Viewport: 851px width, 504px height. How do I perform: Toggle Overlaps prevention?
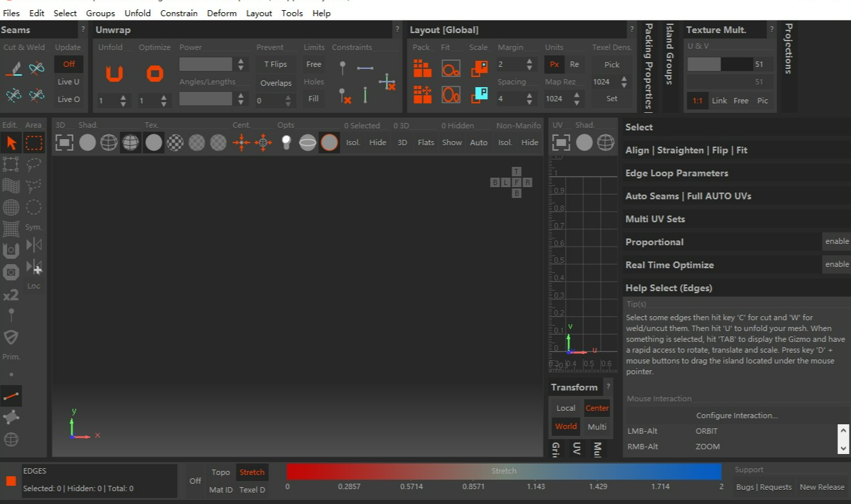point(276,83)
